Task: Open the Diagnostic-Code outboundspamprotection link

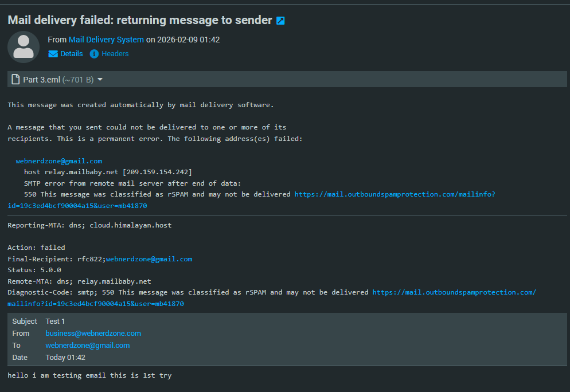Action: (x=454, y=292)
